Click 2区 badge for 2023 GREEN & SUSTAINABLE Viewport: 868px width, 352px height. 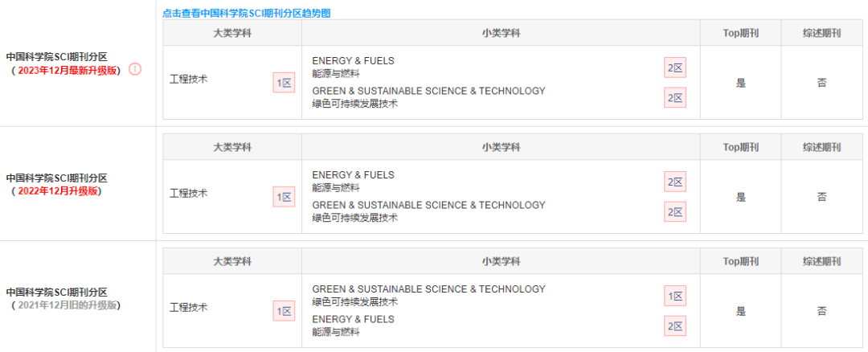click(675, 97)
